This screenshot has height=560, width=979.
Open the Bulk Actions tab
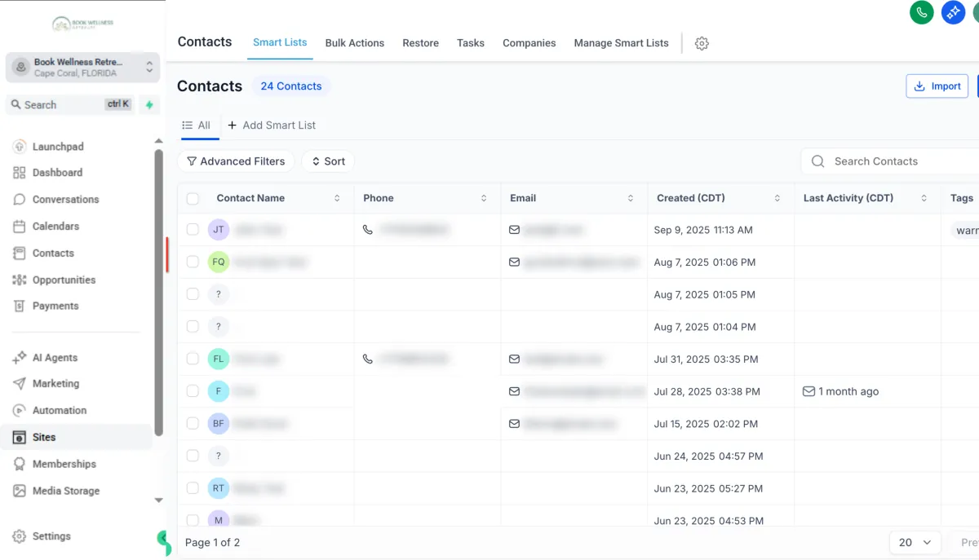tap(354, 43)
